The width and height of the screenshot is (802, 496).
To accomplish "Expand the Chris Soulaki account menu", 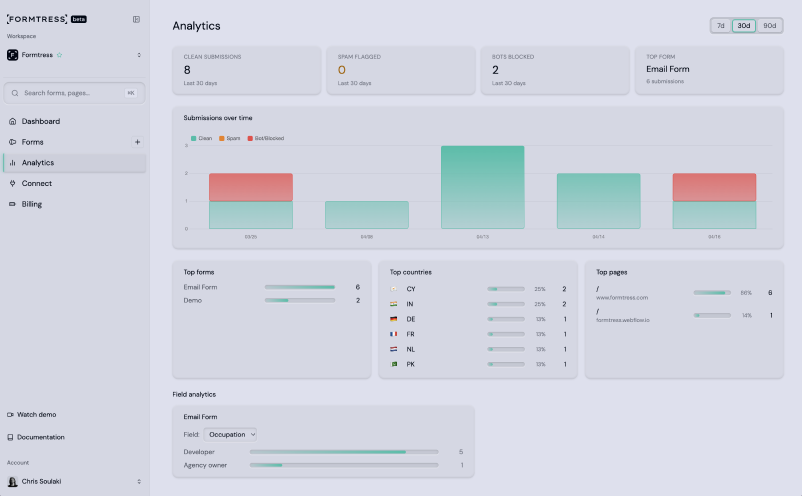I will (139, 481).
